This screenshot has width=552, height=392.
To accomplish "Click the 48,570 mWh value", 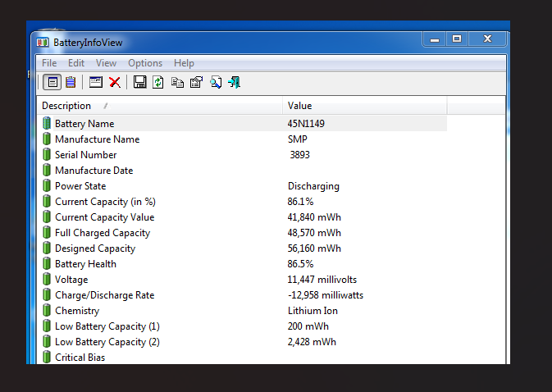I will pyautogui.click(x=314, y=233).
